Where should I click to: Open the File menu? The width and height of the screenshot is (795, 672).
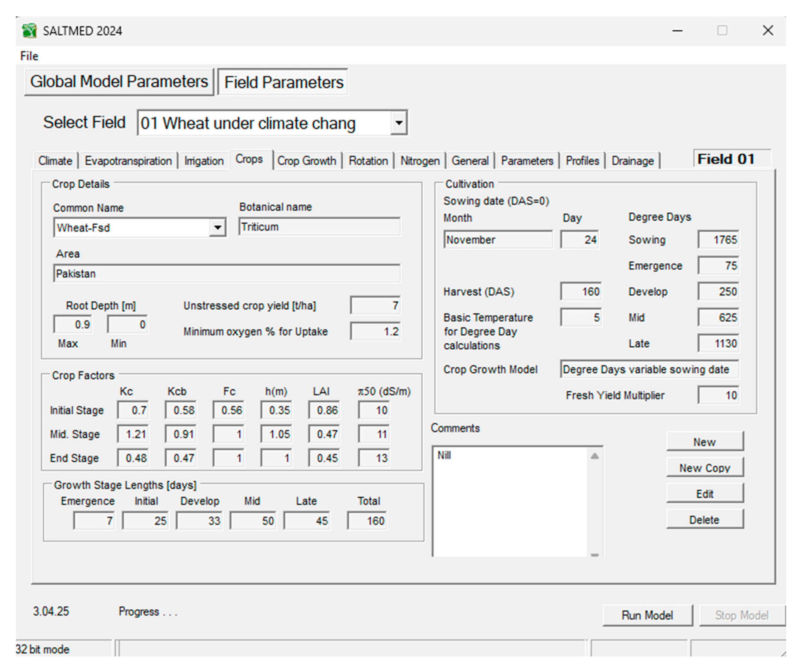(x=29, y=56)
